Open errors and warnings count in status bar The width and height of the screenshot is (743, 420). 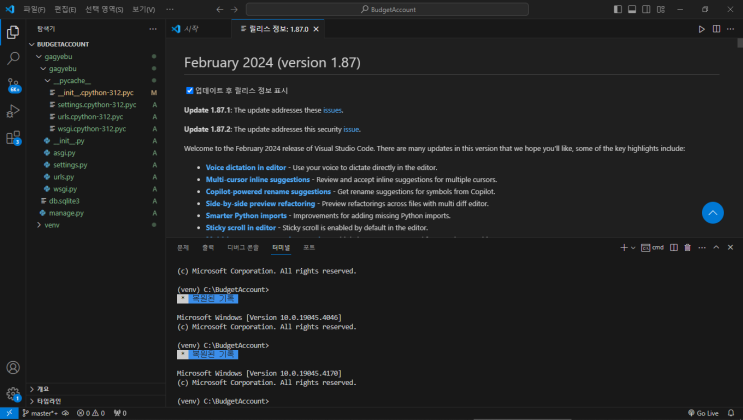click(x=91, y=413)
